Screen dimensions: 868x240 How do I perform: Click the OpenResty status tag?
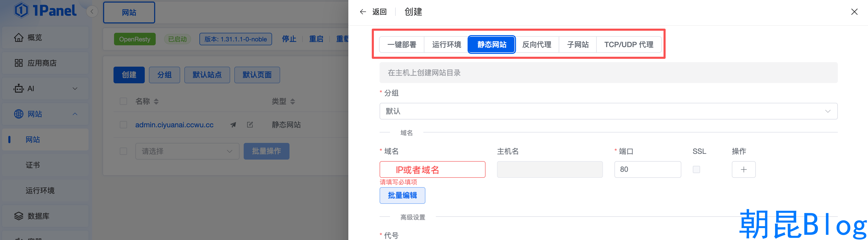(135, 39)
